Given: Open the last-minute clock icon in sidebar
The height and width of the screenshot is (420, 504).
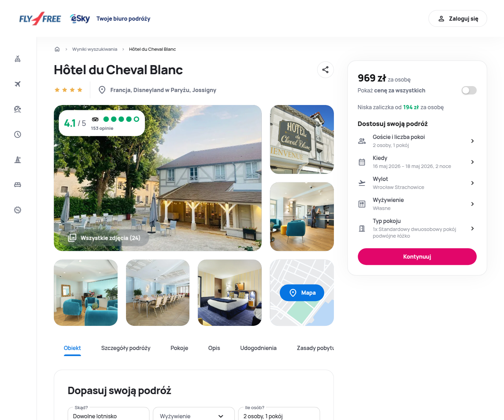Looking at the screenshot, I should (x=17, y=134).
